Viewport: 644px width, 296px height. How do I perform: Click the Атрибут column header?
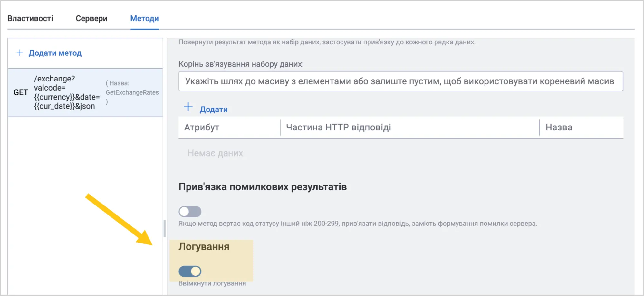202,128
